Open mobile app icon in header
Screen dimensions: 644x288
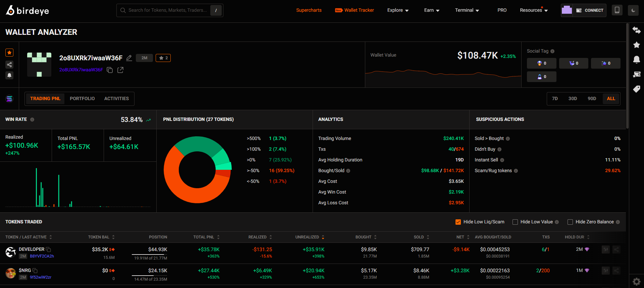pos(617,10)
